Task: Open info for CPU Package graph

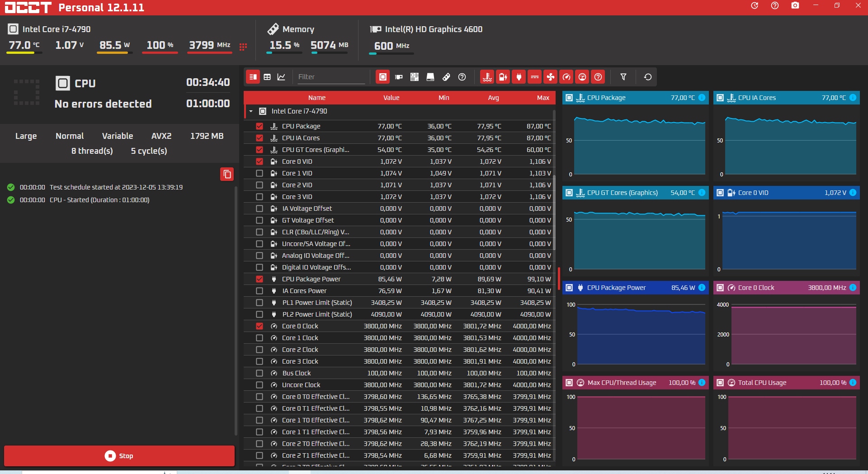Action: (702, 98)
